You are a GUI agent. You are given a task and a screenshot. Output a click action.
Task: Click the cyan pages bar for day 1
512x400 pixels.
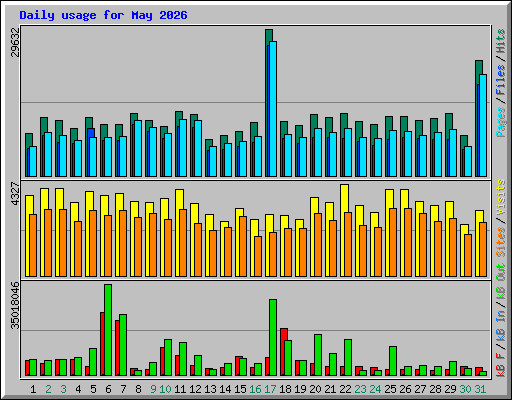click(33, 162)
